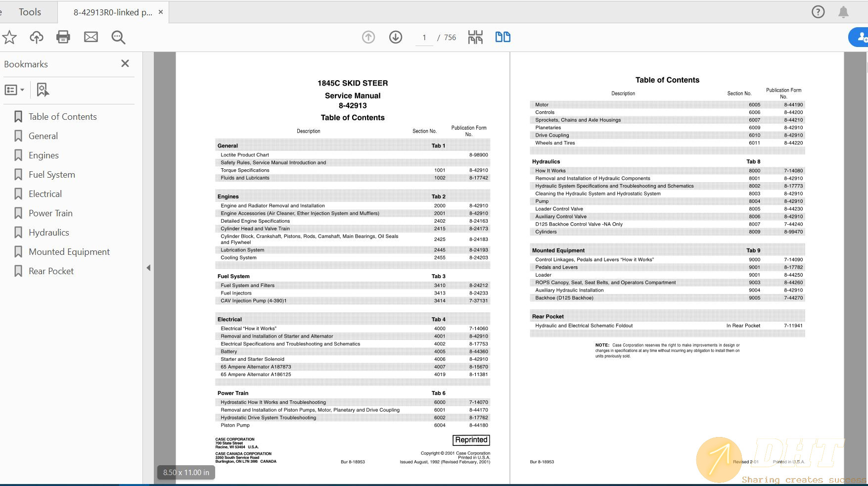Click the add new bookmark icon
Screen dimensions: 868x486
click(43, 90)
